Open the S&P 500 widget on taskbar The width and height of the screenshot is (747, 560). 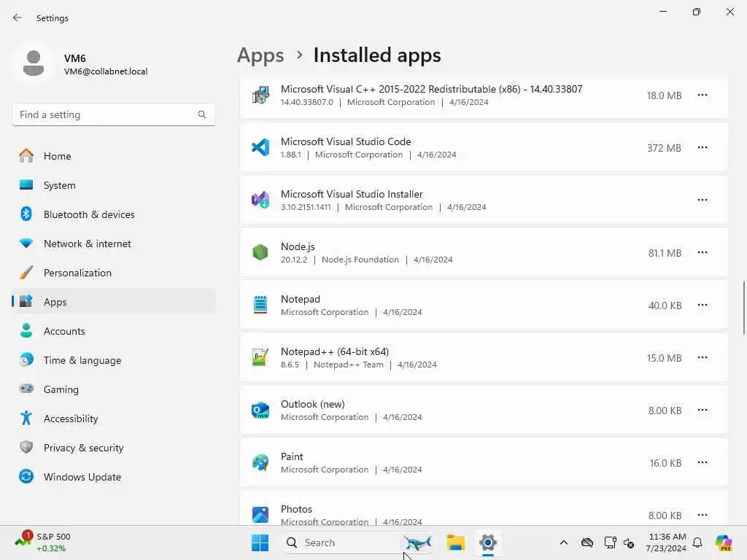(43, 542)
